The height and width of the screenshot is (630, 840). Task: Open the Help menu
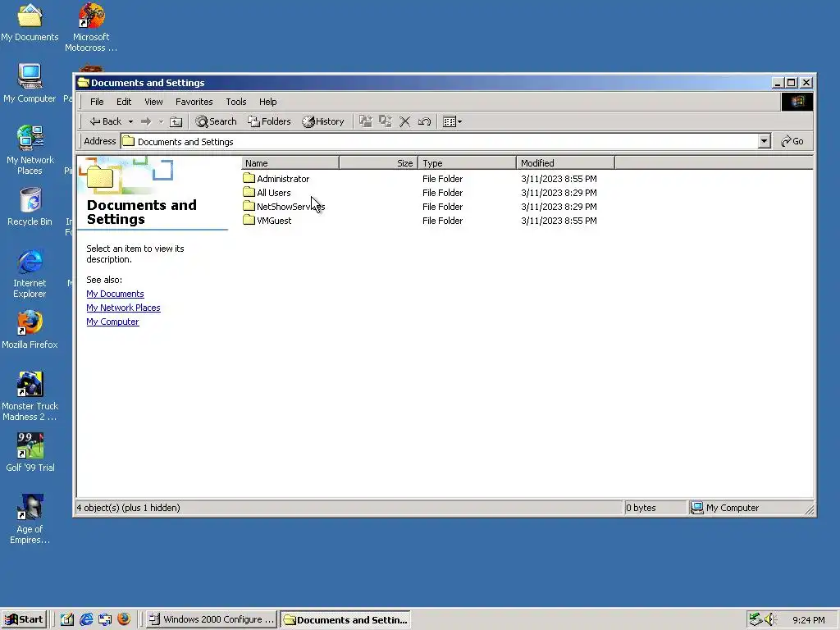pos(268,102)
